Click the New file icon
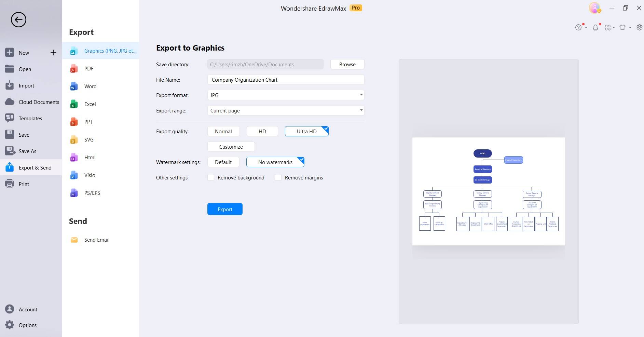Screen dimensions: 644x337 (x=10, y=52)
